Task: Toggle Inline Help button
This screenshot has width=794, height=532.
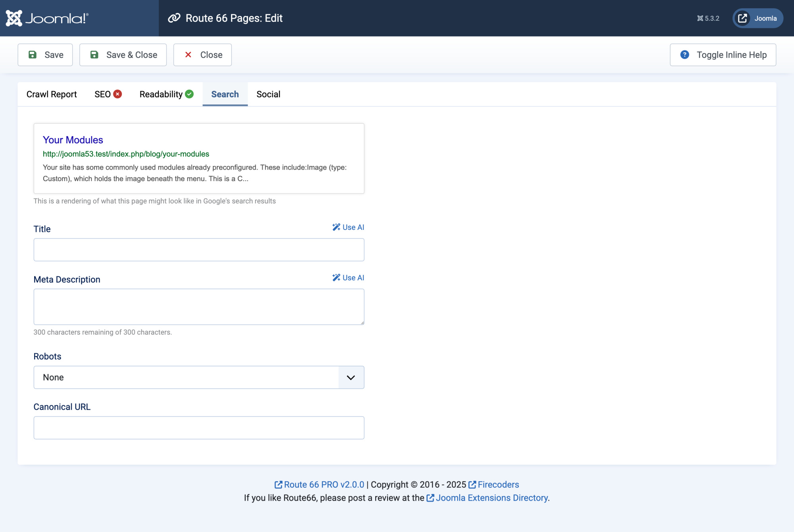Action: point(723,55)
